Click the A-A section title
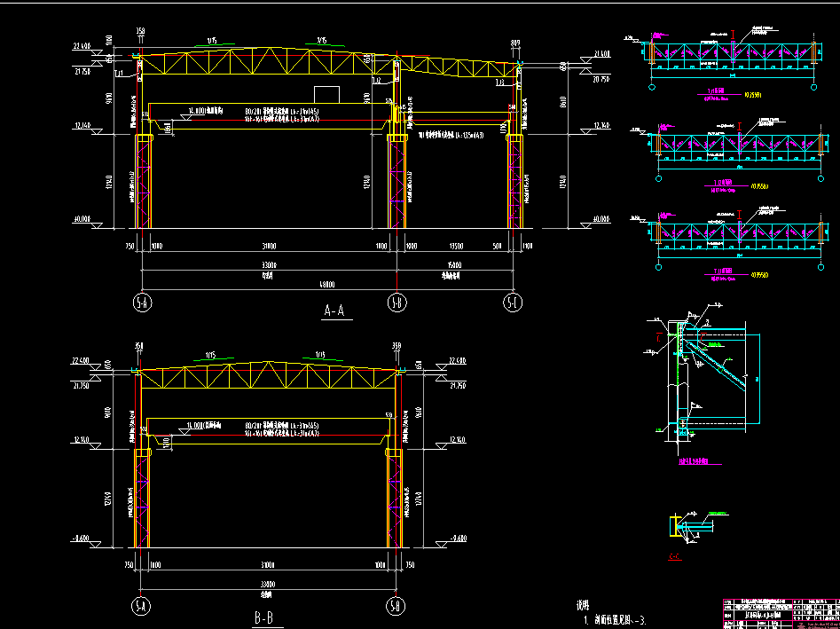Image resolution: width=840 pixels, height=629 pixels. coord(338,311)
